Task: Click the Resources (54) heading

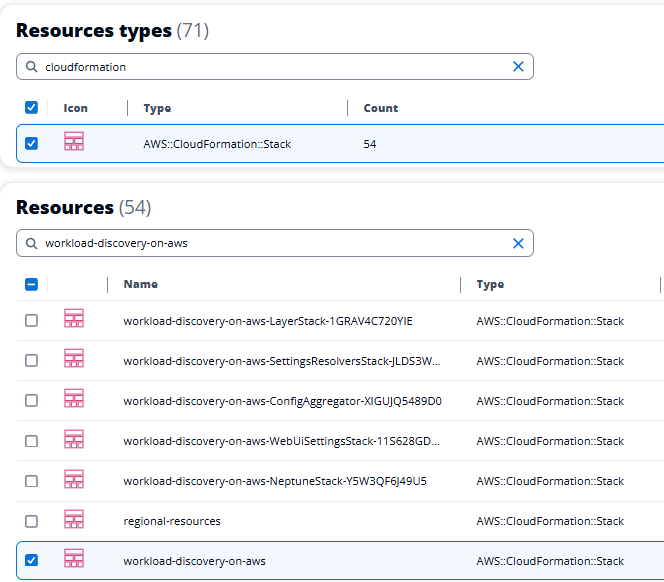Action: point(83,208)
